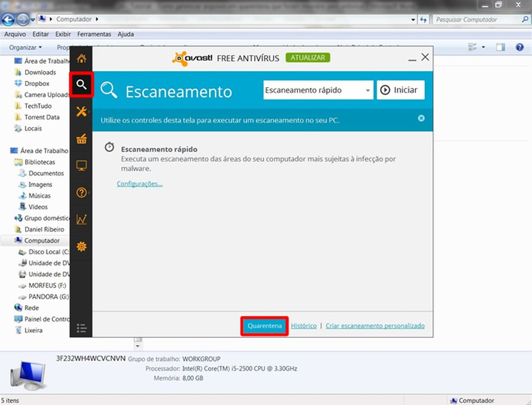Select Downloads in Explorer favorites
532x405 pixels.
(x=40, y=72)
